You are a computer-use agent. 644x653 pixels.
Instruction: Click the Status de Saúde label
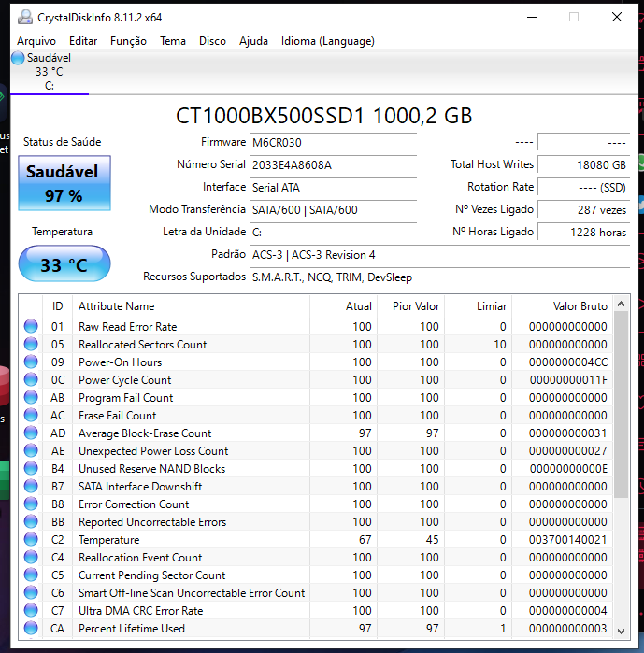[x=62, y=142]
